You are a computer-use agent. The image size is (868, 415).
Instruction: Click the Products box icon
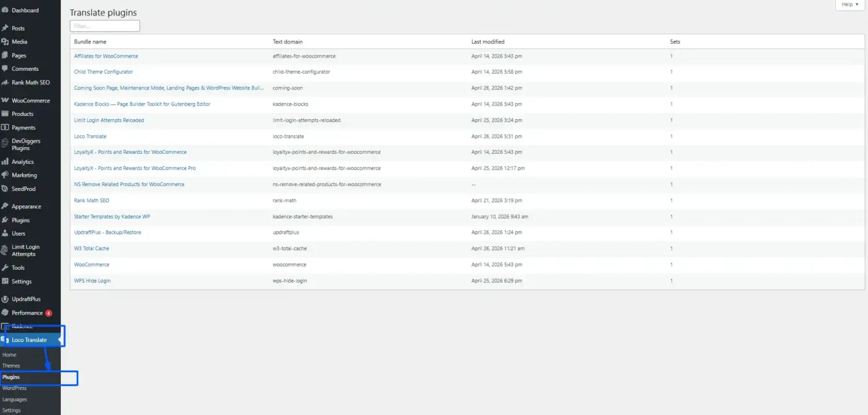(x=5, y=114)
